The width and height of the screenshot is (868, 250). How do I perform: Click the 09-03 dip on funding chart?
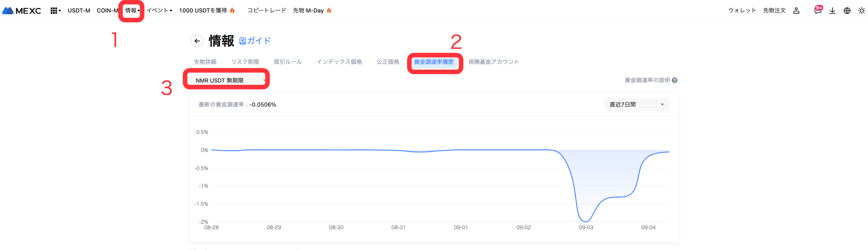pos(586,221)
